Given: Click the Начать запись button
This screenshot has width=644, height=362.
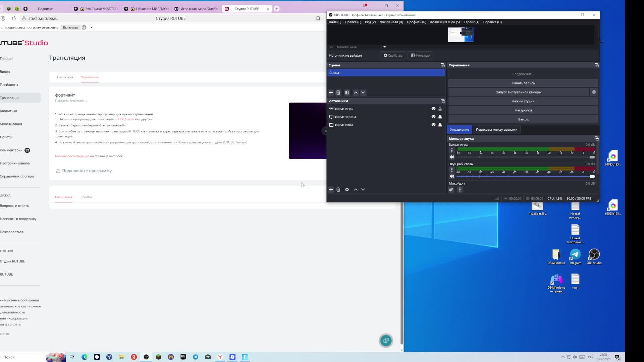Looking at the screenshot, I should tap(523, 83).
